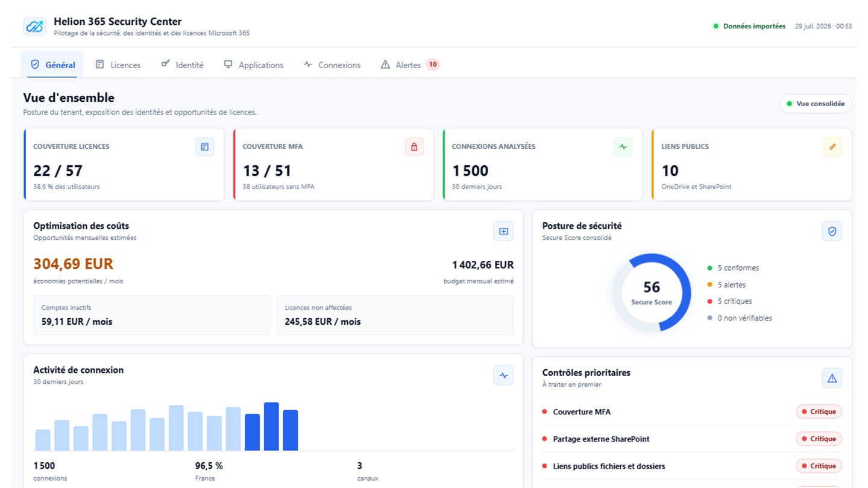
Task: Click the '5 critiques' legend entry
Action: [x=729, y=301]
